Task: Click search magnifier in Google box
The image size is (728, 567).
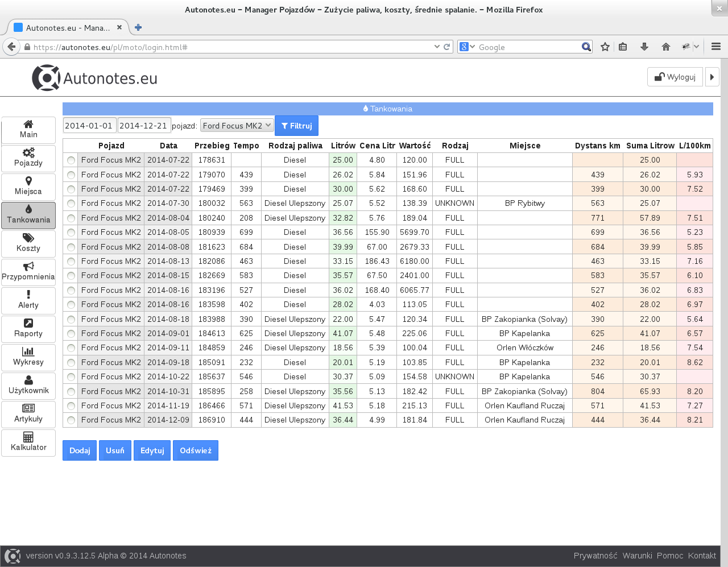Action: pyautogui.click(x=586, y=47)
